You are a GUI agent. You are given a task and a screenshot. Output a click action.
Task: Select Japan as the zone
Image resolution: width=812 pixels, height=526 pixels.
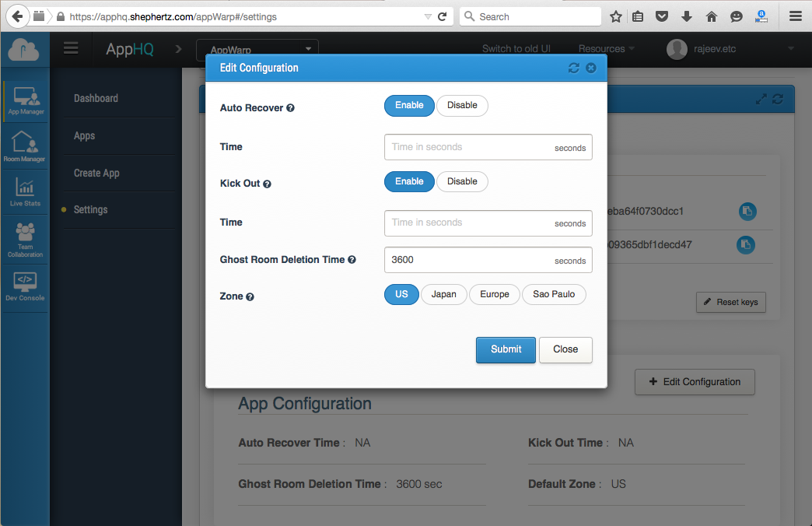click(x=443, y=295)
